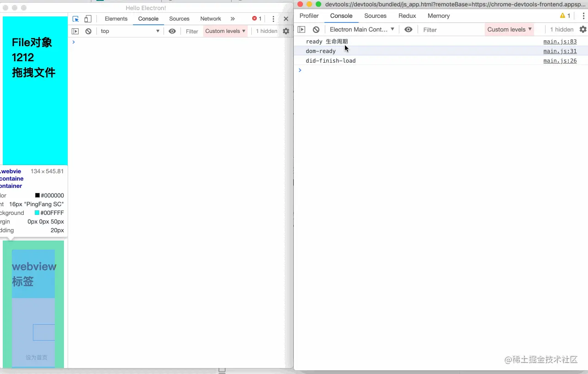Open source link main.js:31
The width and height of the screenshot is (588, 374).
pos(560,51)
